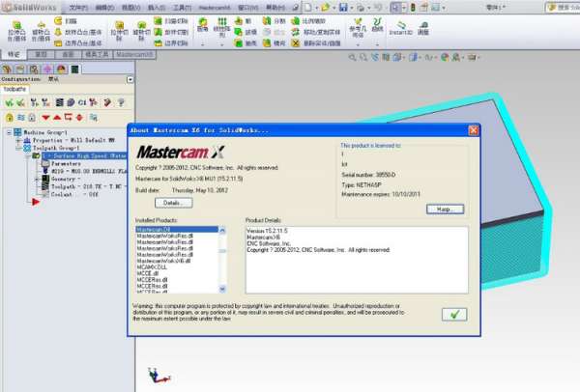Click the yellow padlock lock icon
The width and height of the screenshot is (580, 392).
pos(8,117)
